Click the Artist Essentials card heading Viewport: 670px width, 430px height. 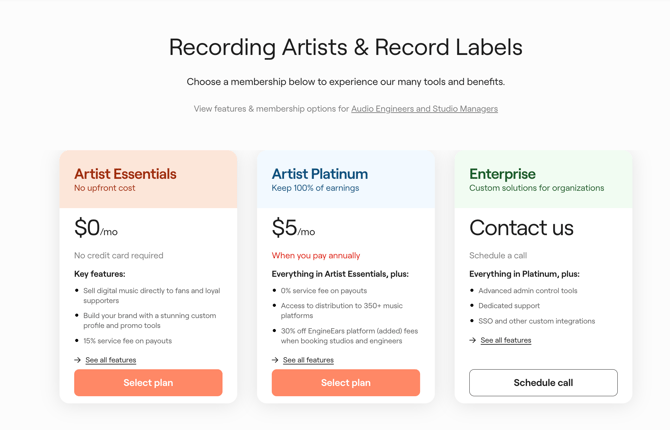(125, 174)
